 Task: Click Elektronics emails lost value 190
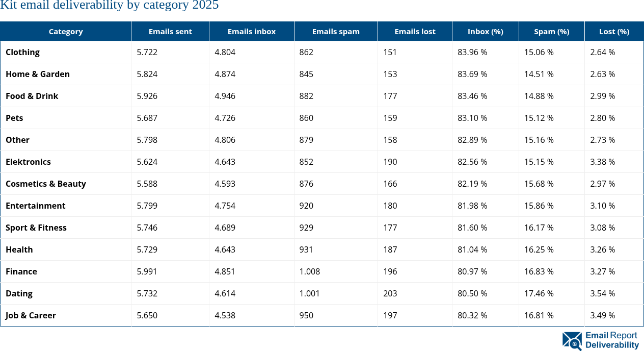coord(390,162)
